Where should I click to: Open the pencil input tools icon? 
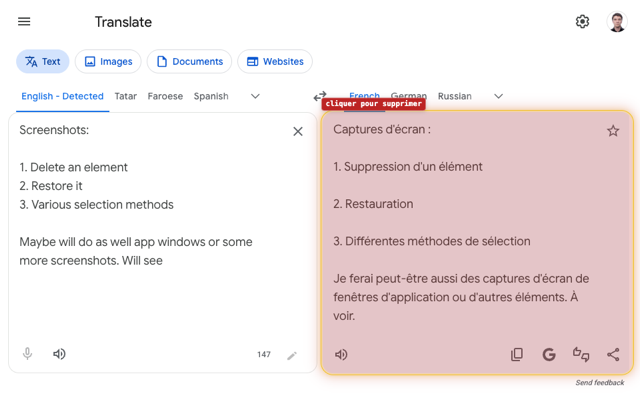tap(292, 356)
